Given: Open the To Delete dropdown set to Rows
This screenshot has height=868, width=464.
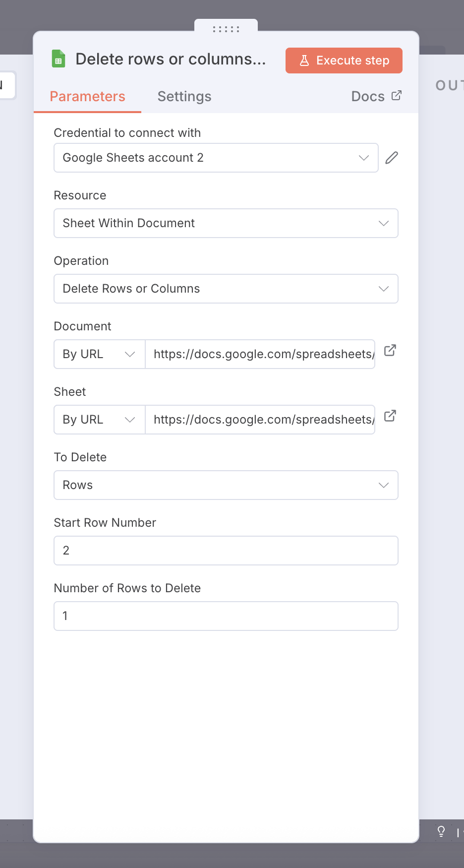Looking at the screenshot, I should tap(226, 485).
